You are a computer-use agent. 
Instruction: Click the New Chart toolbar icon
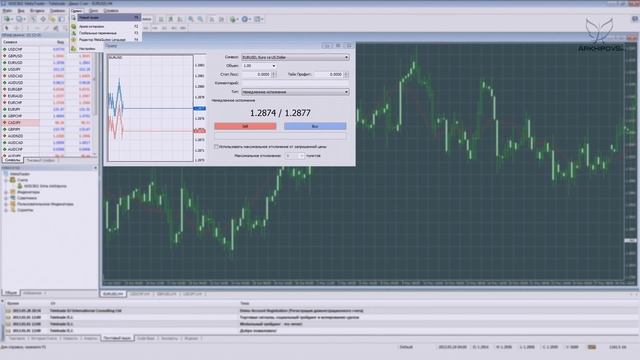8,19
